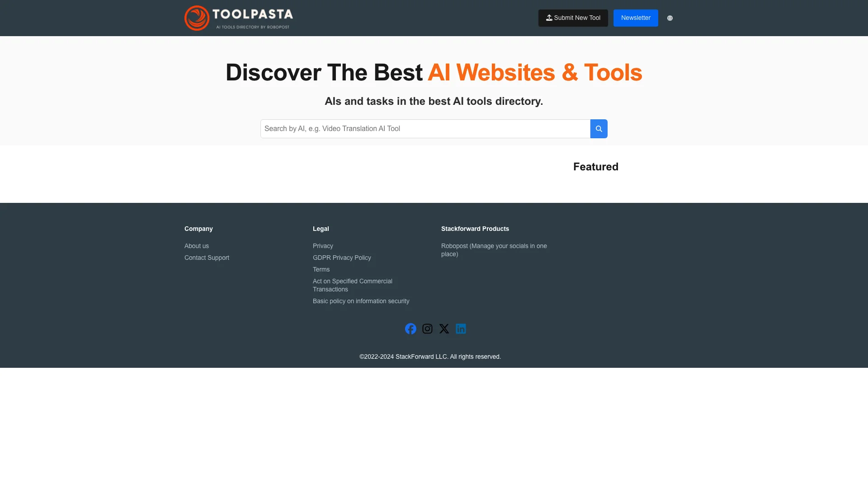This screenshot has height=488, width=868.
Task: Click the Act on Specified Commercial Transactions link
Action: pos(352,285)
